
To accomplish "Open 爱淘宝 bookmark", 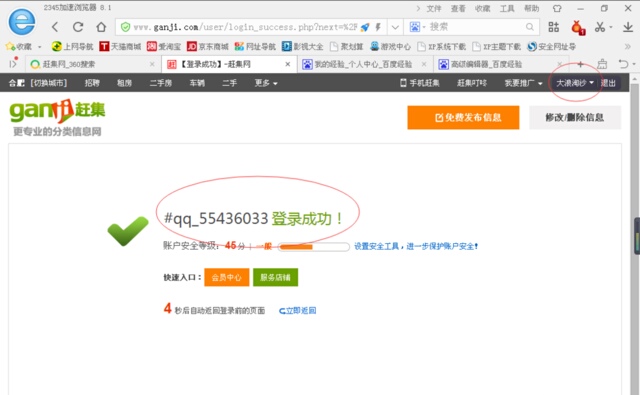I will [x=164, y=47].
